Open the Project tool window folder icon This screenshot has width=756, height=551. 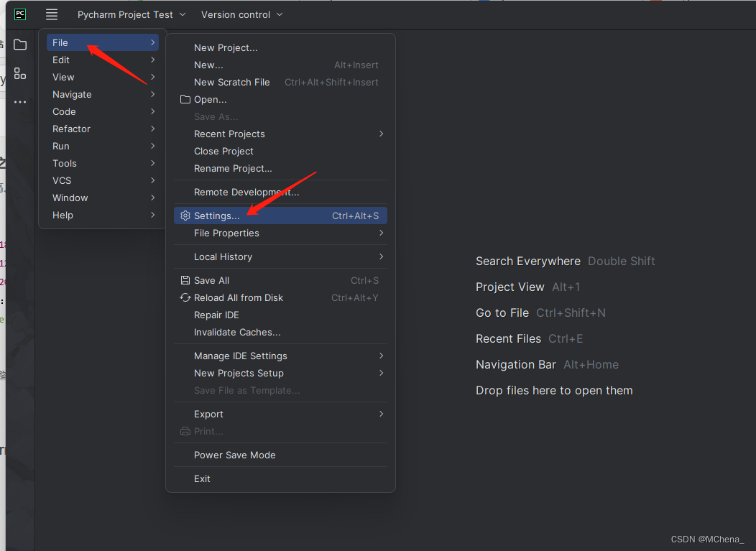(20, 45)
